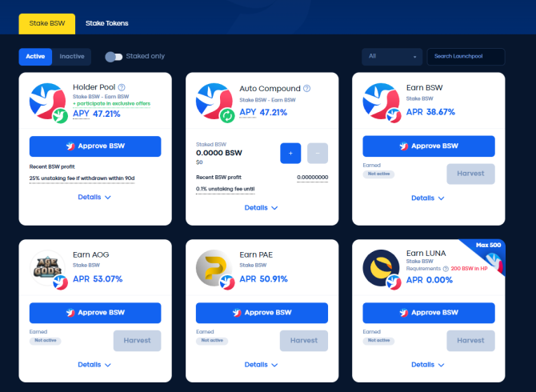This screenshot has height=392, width=536.
Task: Expand Details on the Holder Pool card
Action: tap(94, 197)
